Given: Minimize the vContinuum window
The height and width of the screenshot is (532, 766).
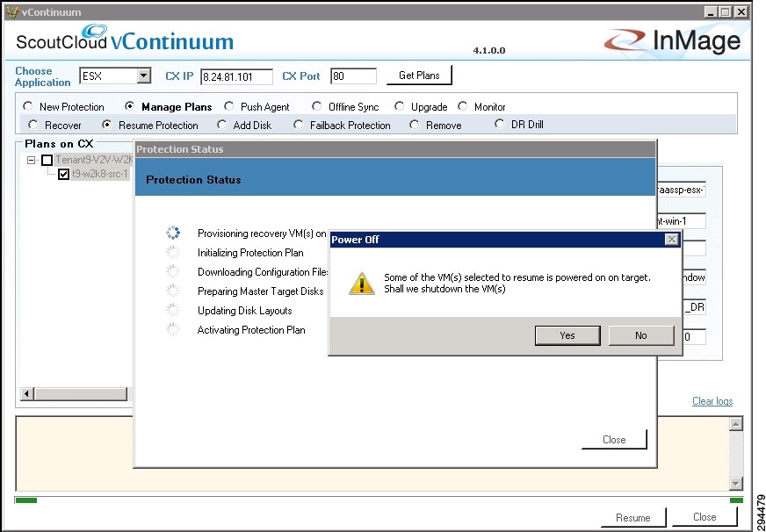Looking at the screenshot, I should coord(711,12).
